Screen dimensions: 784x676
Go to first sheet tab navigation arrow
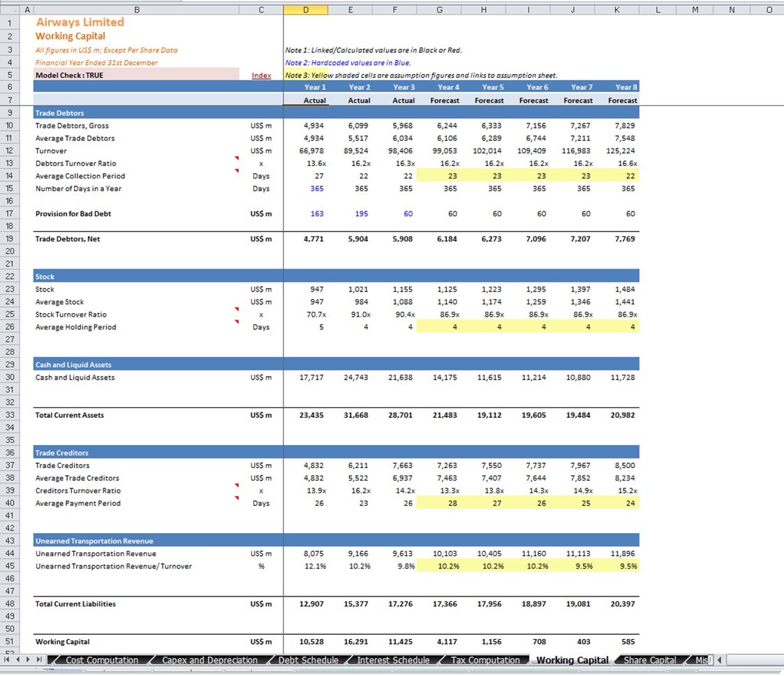(x=6, y=660)
